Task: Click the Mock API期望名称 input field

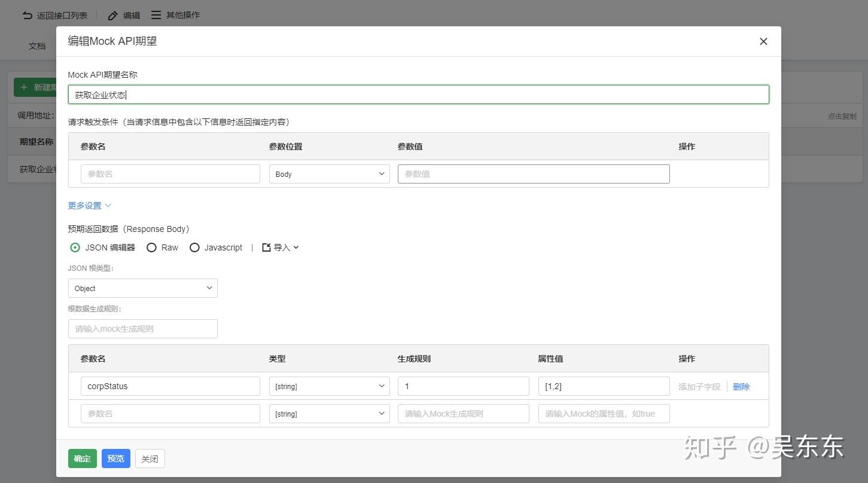Action: pos(418,94)
